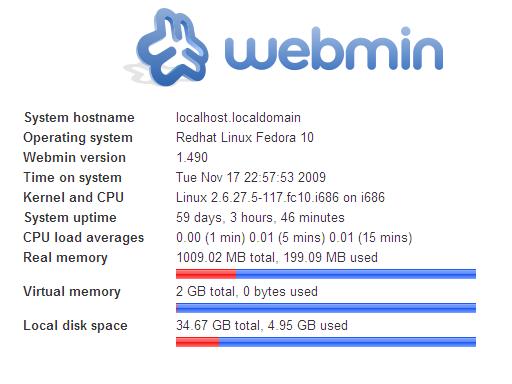The image size is (512, 384).
Task: Click the Redhat Linux Fedora 10 value
Action: pos(245,137)
